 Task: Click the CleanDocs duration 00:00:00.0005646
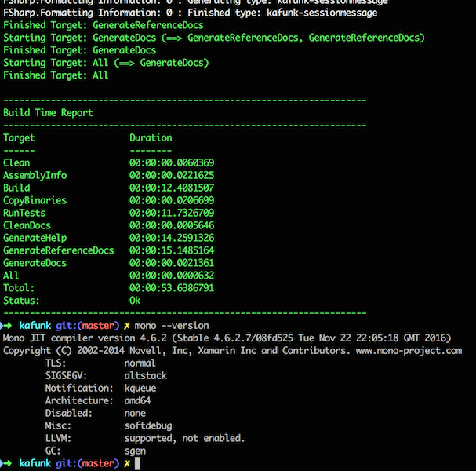pos(172,225)
